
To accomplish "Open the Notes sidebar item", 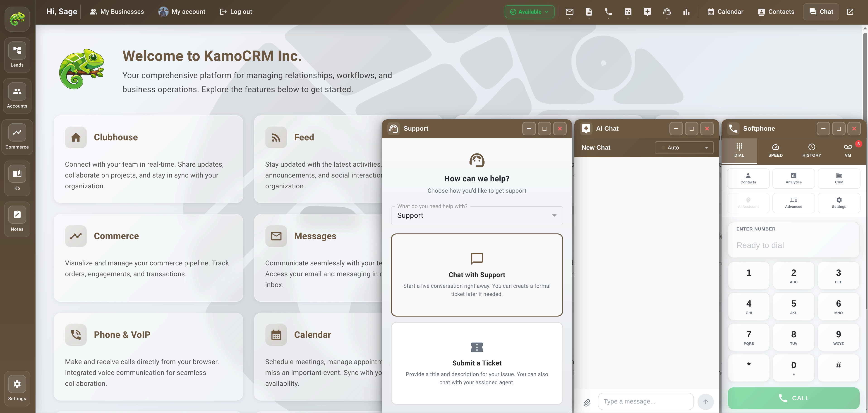I will pyautogui.click(x=17, y=219).
